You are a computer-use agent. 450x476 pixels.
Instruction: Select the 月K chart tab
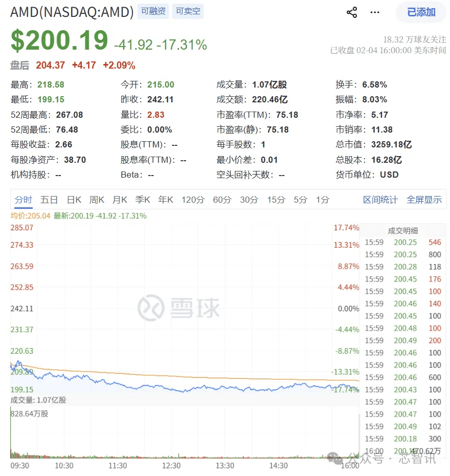coord(120,200)
